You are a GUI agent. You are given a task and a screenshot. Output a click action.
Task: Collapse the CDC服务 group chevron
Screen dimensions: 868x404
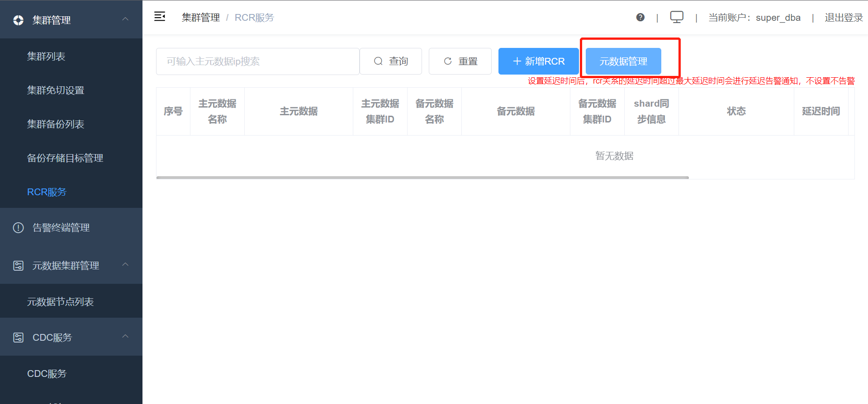click(x=126, y=336)
